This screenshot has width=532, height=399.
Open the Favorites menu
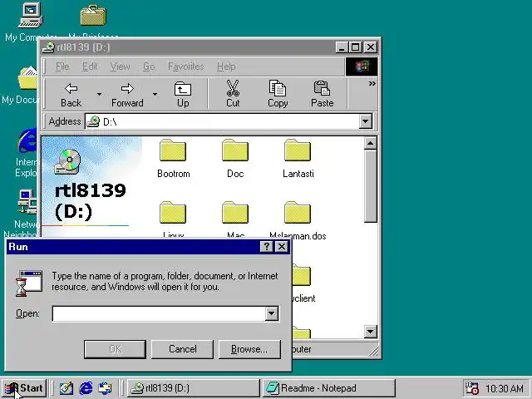(x=186, y=66)
